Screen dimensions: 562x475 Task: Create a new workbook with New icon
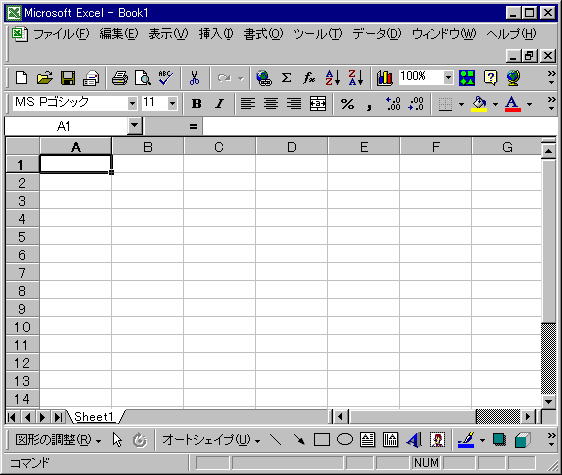pyautogui.click(x=22, y=78)
